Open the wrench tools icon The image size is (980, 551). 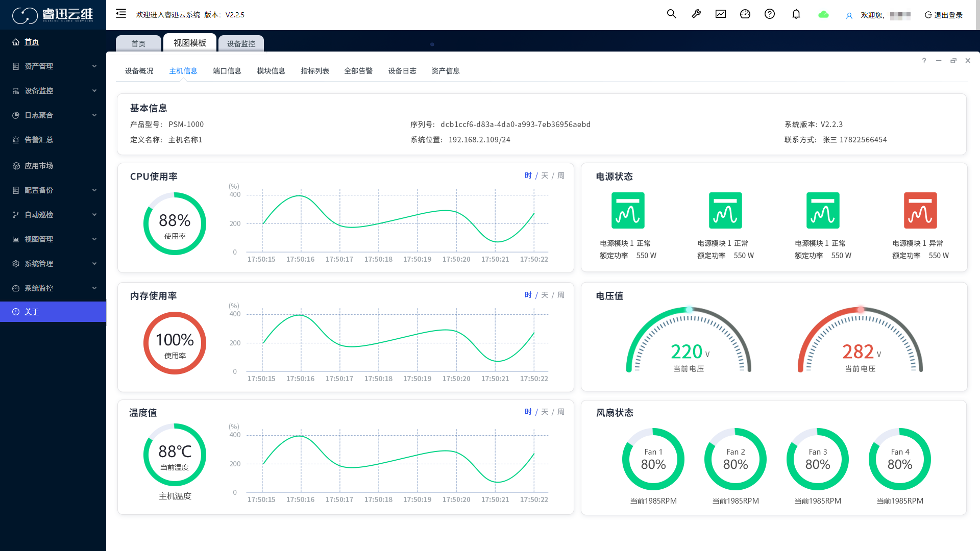click(x=696, y=14)
